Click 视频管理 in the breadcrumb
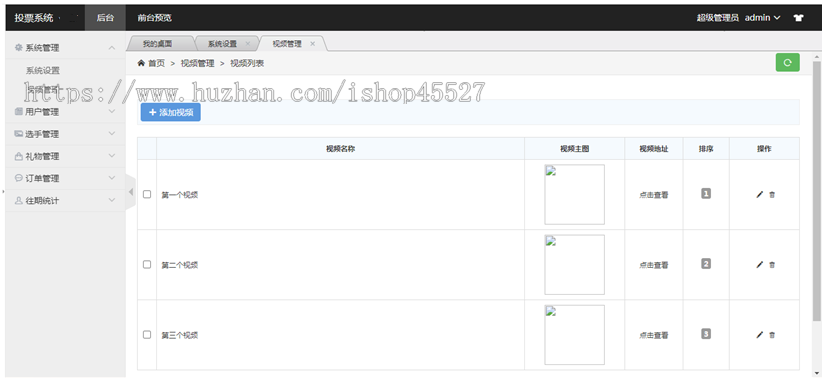824x380 pixels. [x=198, y=63]
